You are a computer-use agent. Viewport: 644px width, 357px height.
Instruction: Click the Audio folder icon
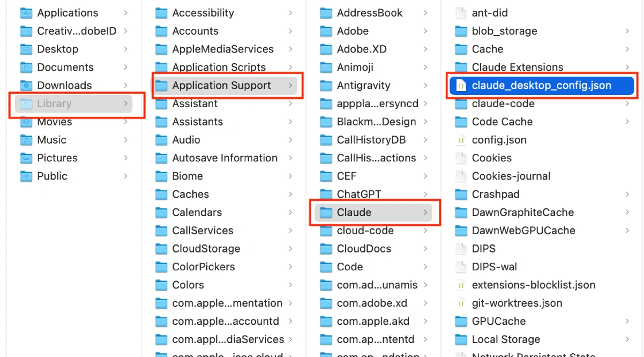pos(161,140)
